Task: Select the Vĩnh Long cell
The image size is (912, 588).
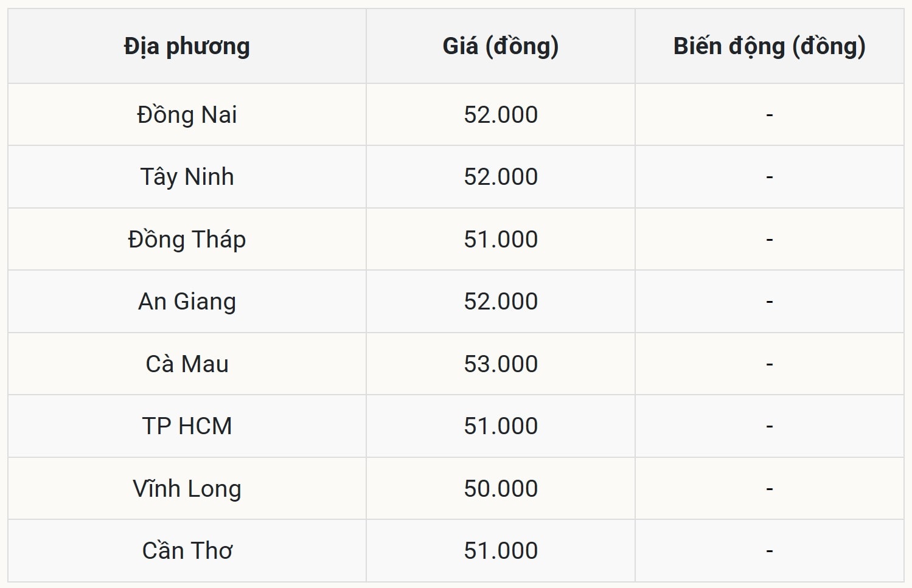Action: (x=187, y=489)
